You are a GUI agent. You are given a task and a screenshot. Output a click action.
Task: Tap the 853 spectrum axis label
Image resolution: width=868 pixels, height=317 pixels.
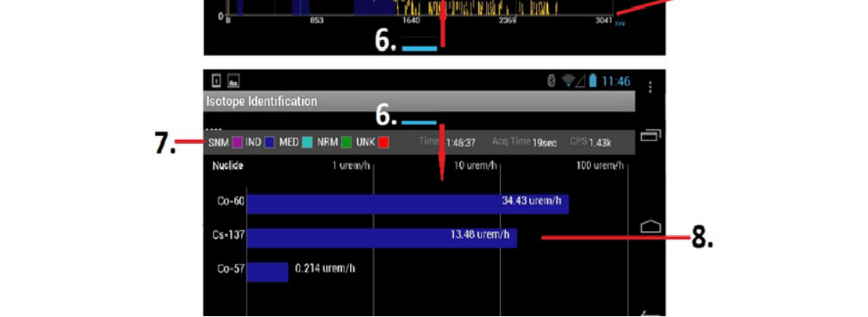tap(317, 20)
